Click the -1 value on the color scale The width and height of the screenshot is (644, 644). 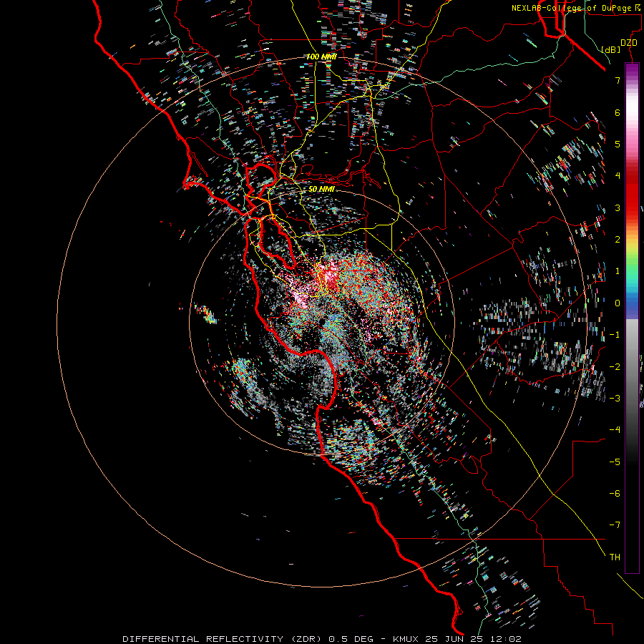point(615,335)
